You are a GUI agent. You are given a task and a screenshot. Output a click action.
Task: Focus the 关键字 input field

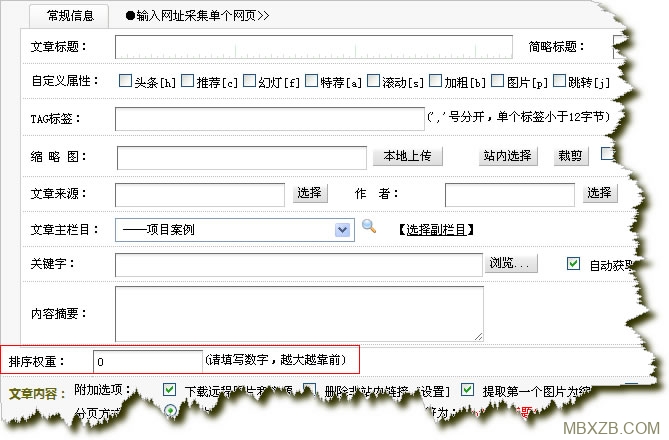tap(299, 265)
